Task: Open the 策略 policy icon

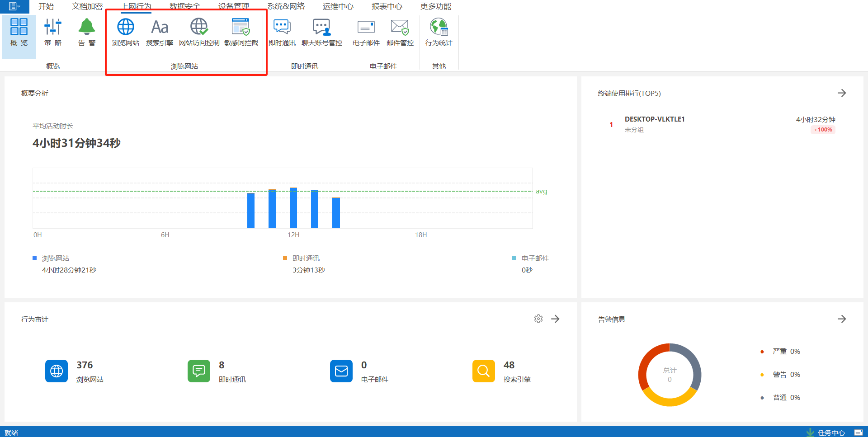Action: [53, 33]
